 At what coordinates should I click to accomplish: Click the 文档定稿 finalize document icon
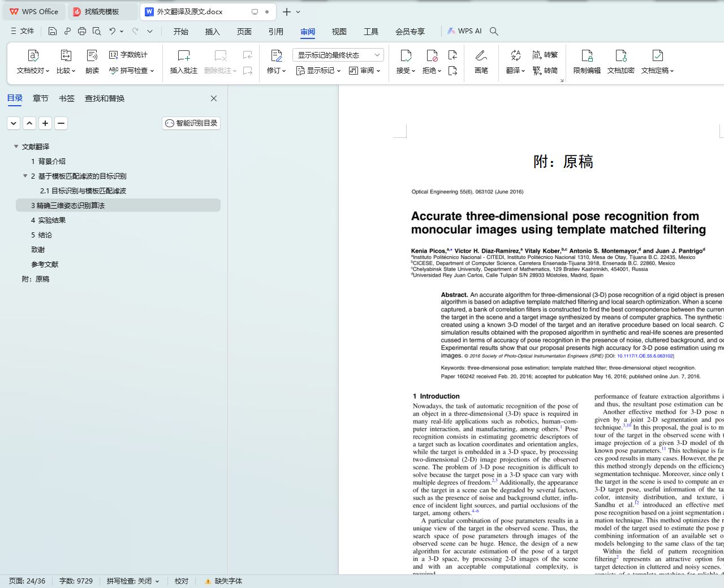[x=657, y=55]
